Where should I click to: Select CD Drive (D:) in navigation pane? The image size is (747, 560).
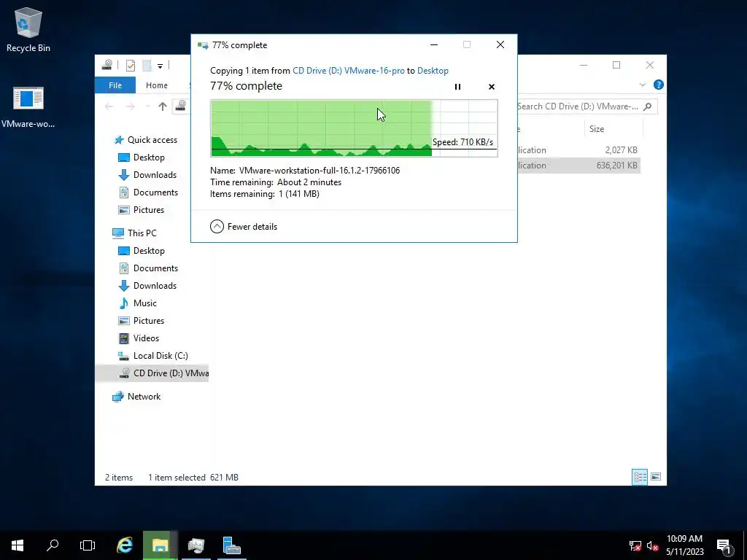click(x=152, y=373)
